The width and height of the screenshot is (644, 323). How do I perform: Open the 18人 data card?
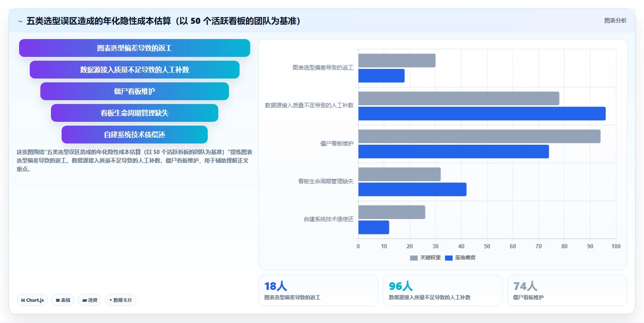[318, 290]
